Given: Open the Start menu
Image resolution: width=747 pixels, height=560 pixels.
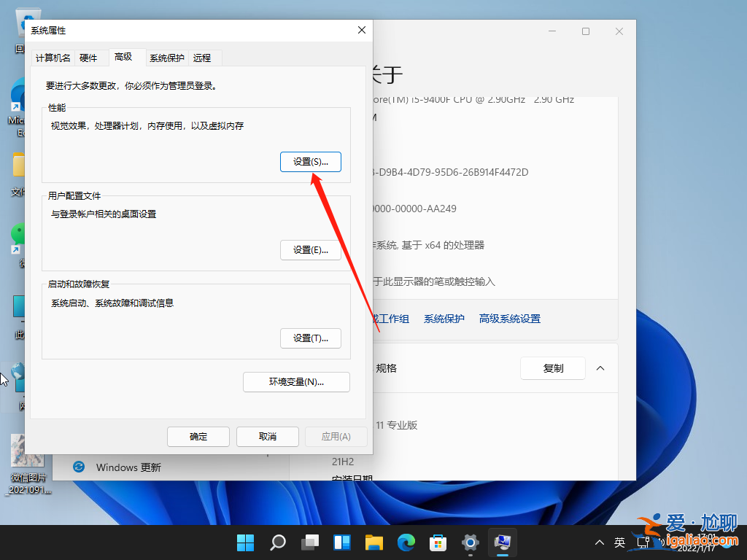Looking at the screenshot, I should click(245, 542).
